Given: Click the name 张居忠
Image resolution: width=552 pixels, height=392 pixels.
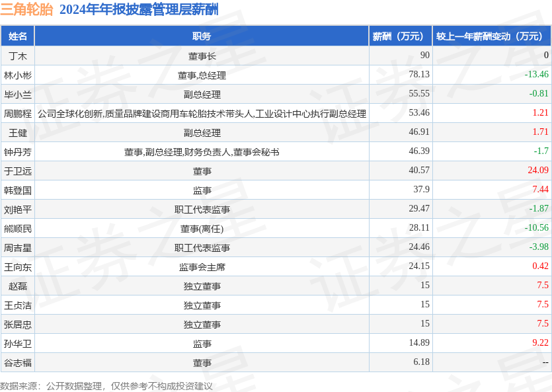Looking at the screenshot, I should (x=18, y=325).
